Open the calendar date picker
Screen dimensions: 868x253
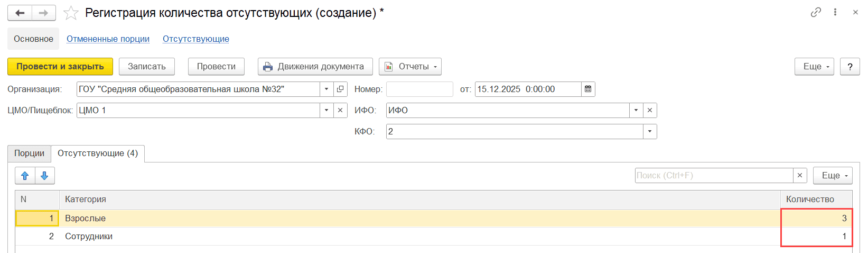tap(588, 89)
